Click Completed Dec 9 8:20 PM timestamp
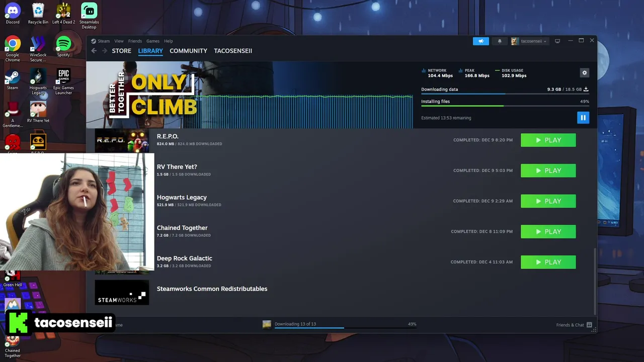The width and height of the screenshot is (644, 362). pyautogui.click(x=483, y=140)
